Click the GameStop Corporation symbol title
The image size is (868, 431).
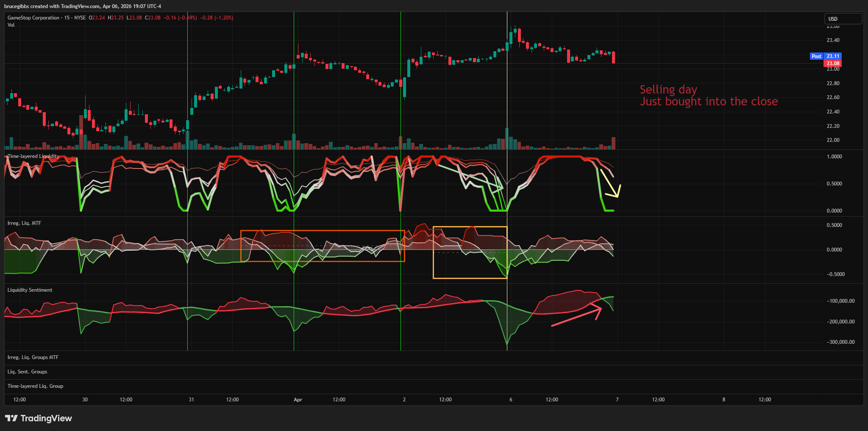(x=33, y=18)
